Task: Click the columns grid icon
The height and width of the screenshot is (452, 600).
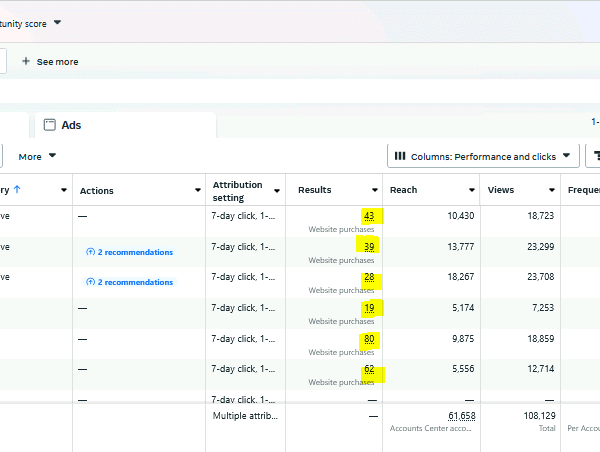Action: [400, 156]
